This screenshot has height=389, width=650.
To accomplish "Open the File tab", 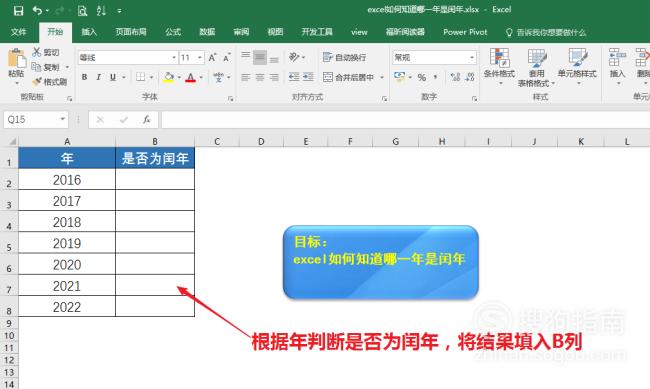I will tap(19, 32).
